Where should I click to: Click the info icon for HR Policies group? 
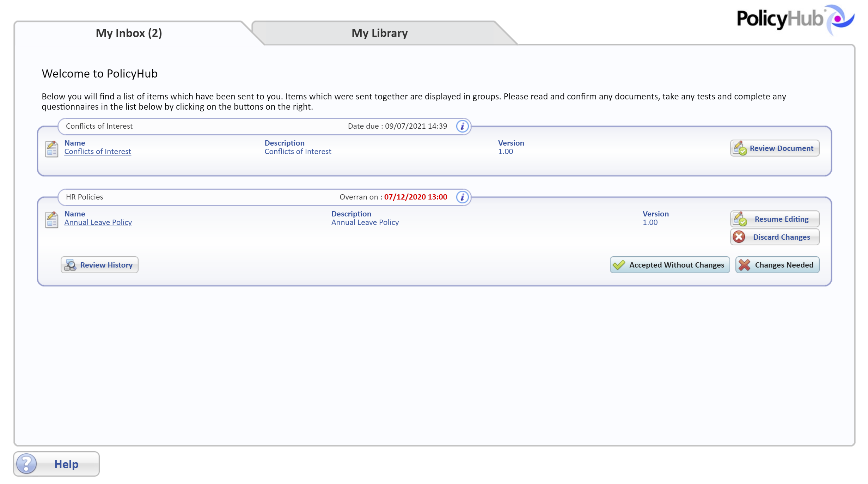coord(462,197)
